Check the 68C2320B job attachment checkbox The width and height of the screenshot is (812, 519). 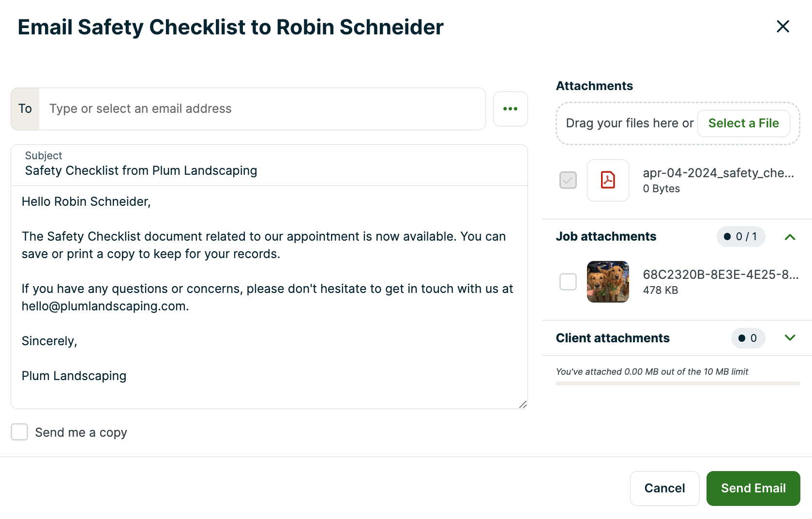(568, 282)
